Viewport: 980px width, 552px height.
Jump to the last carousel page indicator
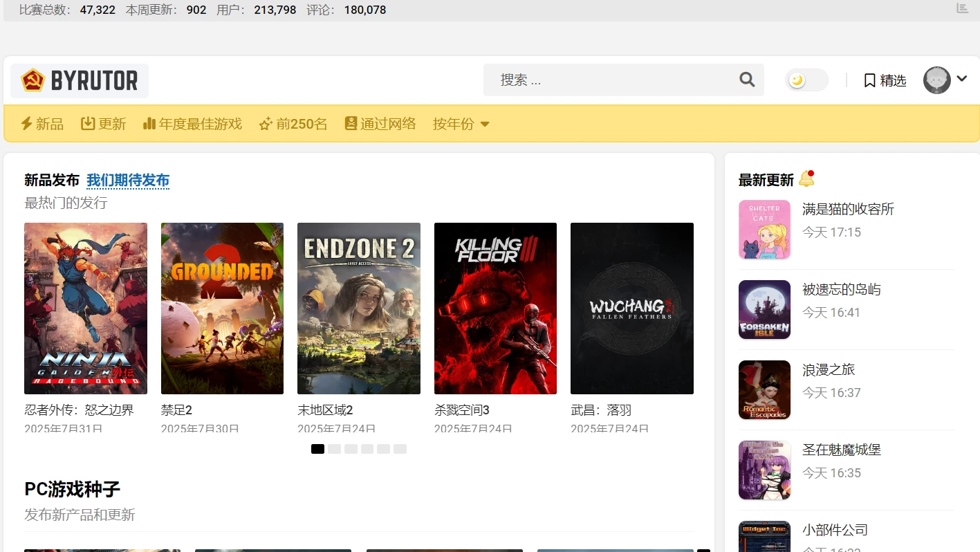pyautogui.click(x=400, y=449)
